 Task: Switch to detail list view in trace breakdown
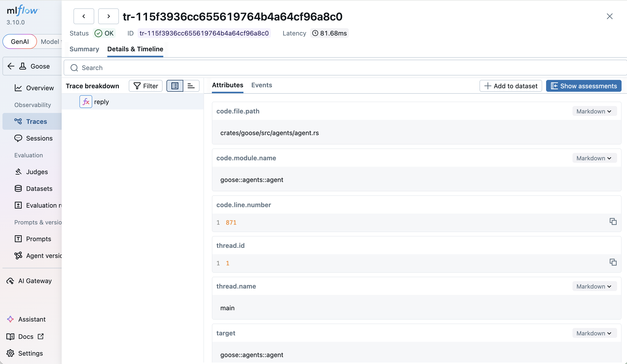[x=175, y=86]
